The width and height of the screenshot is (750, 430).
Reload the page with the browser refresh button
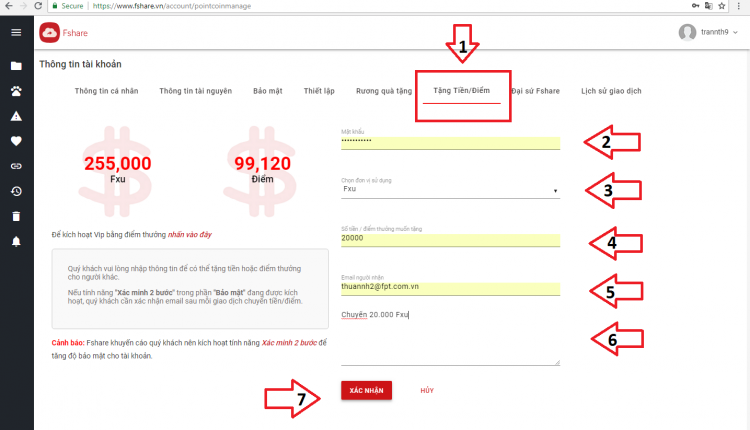click(38, 6)
